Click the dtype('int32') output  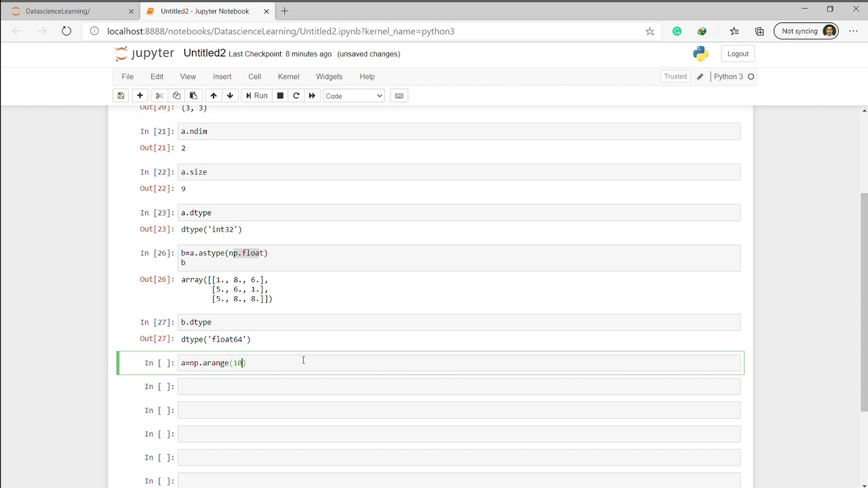coord(212,229)
